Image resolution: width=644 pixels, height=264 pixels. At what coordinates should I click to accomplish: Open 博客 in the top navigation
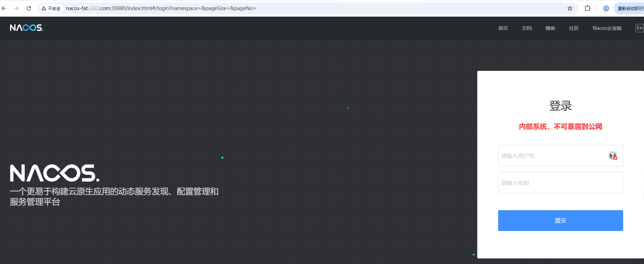[x=550, y=28]
